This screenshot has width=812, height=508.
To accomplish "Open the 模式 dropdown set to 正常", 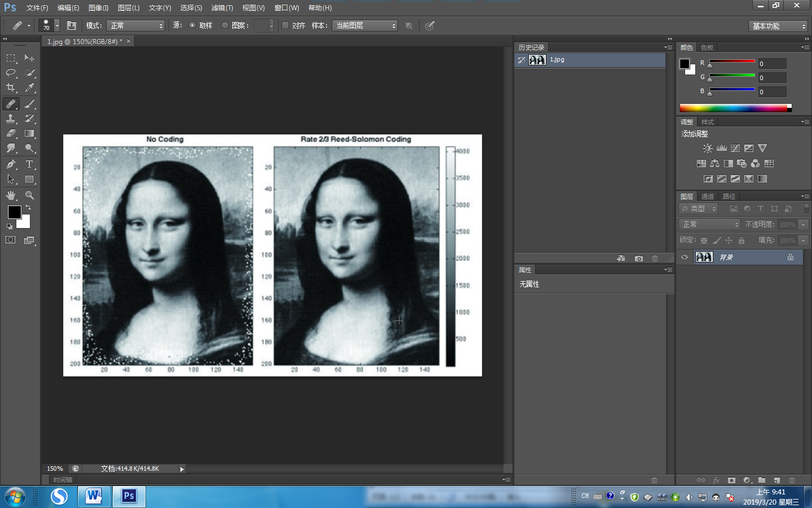I will 136,25.
